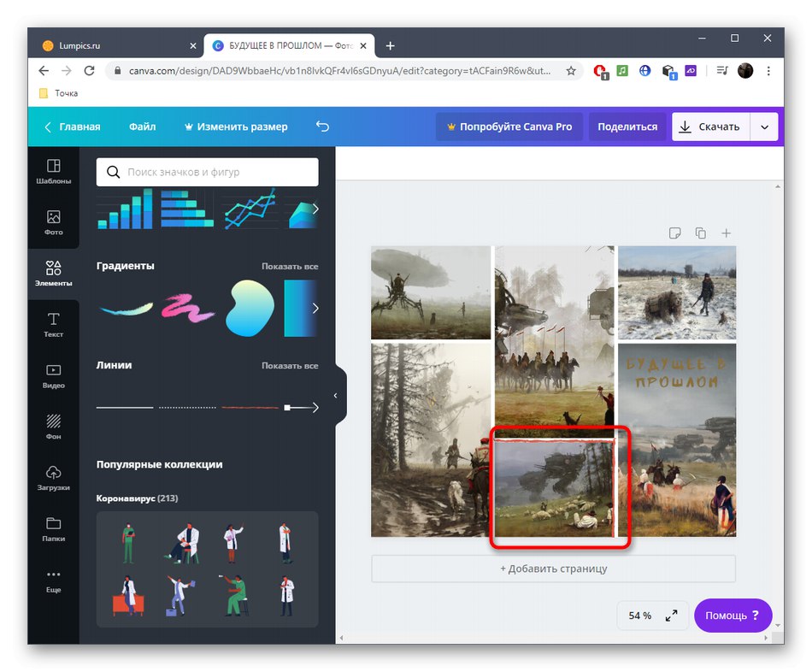Open the Коронавирус collection thumbnail
Image resolution: width=812 pixels, height=672 pixels.
(207, 569)
